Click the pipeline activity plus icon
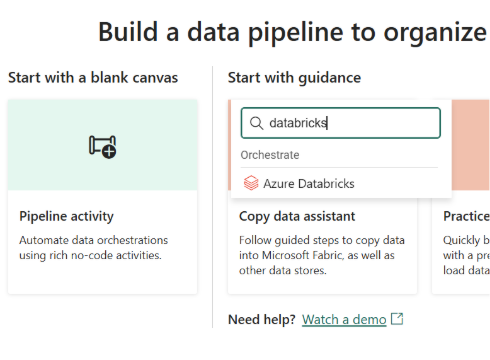The height and width of the screenshot is (360, 490). pos(102,147)
